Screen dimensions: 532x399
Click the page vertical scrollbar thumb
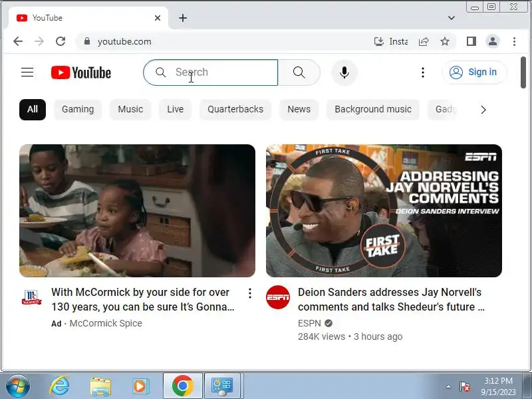click(523, 72)
